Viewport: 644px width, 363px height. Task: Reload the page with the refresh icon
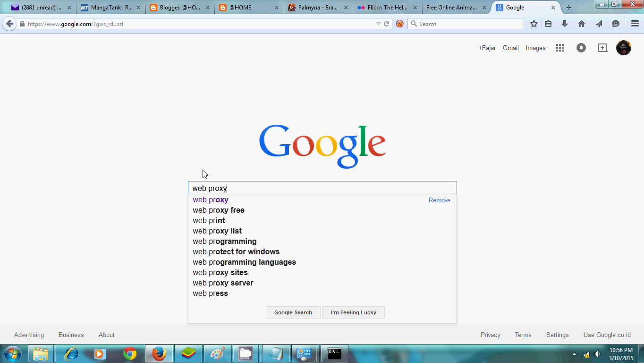pyautogui.click(x=386, y=24)
